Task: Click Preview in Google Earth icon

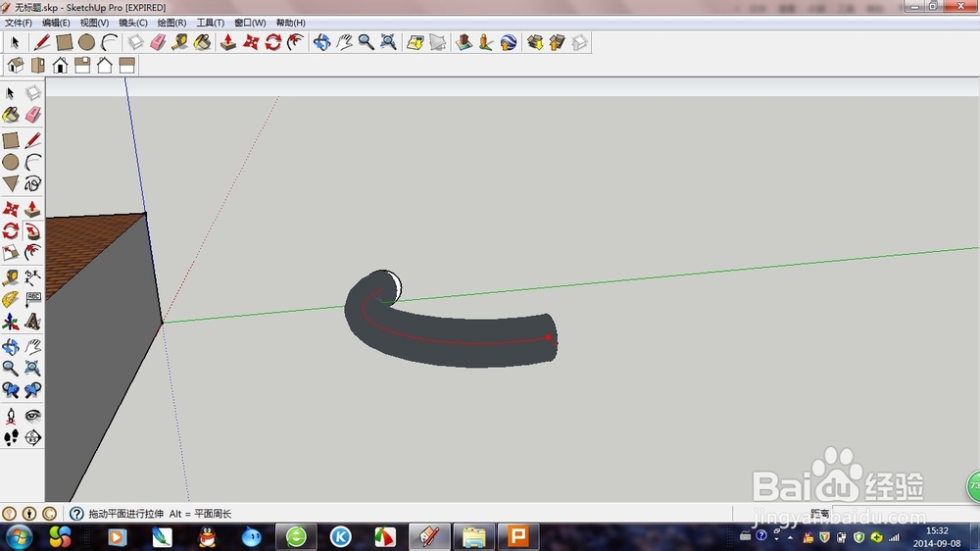Action: pos(508,42)
